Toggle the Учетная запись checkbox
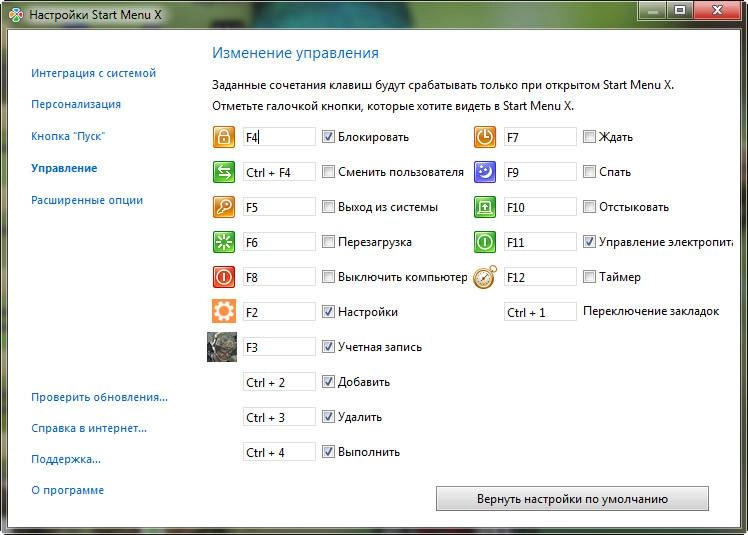Screen dimensions: 748x535 [x=328, y=346]
